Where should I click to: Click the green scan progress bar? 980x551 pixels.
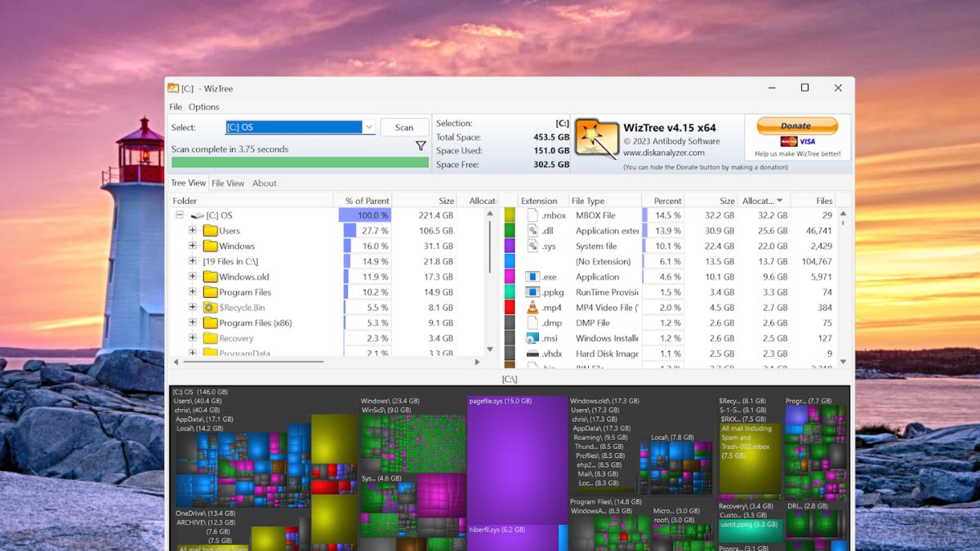pyautogui.click(x=300, y=162)
